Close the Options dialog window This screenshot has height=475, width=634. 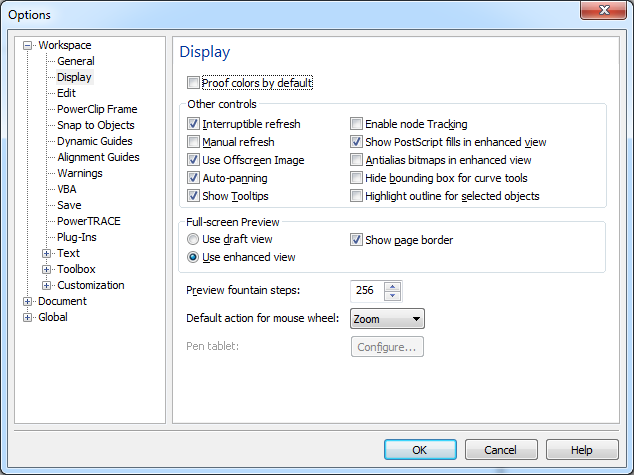pyautogui.click(x=610, y=13)
